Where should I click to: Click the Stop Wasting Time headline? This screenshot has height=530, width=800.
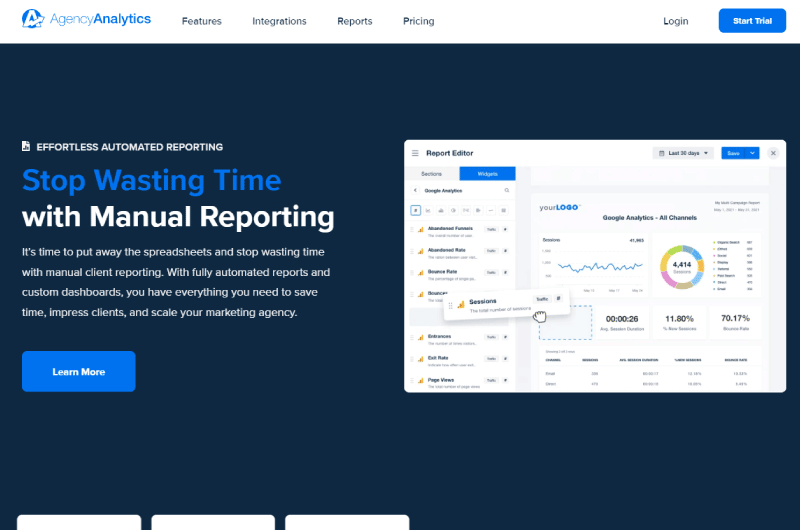(152, 181)
